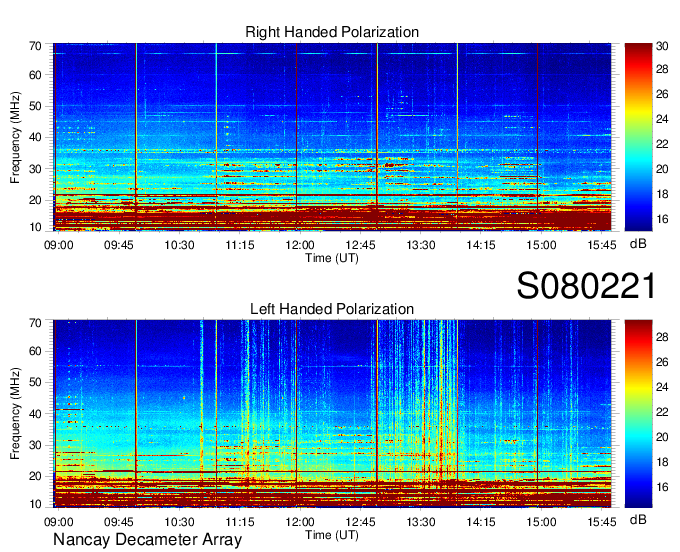
Task: Select the 09:00 tick on the top plot
Action: click(59, 245)
